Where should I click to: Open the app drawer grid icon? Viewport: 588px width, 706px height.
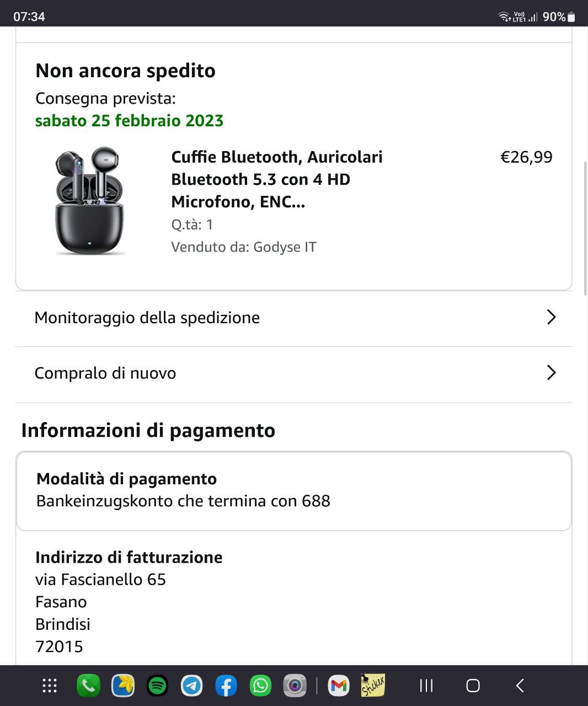pos(50,686)
